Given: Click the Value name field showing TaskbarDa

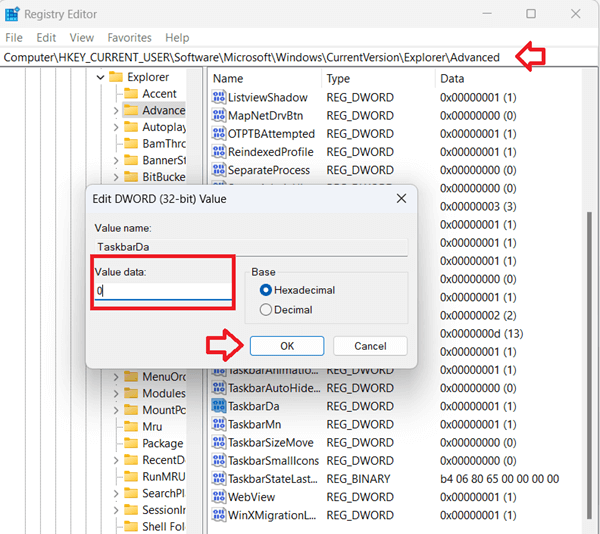Looking at the screenshot, I should [x=251, y=247].
